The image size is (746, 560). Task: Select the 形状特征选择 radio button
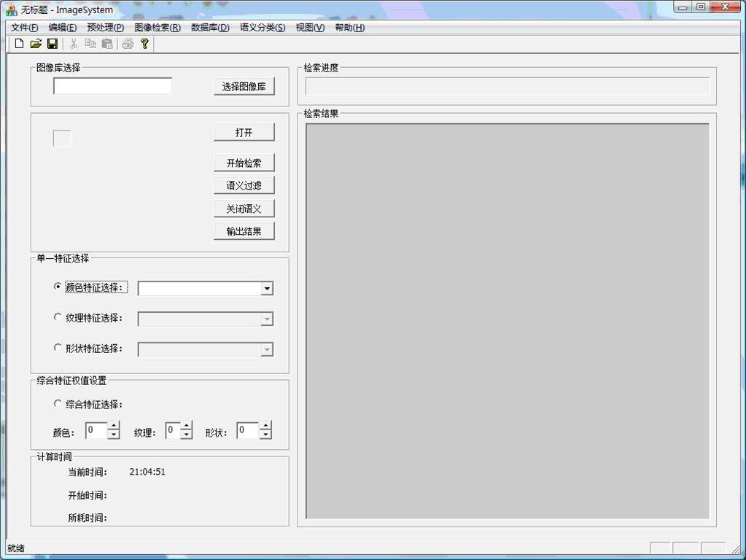pyautogui.click(x=58, y=348)
